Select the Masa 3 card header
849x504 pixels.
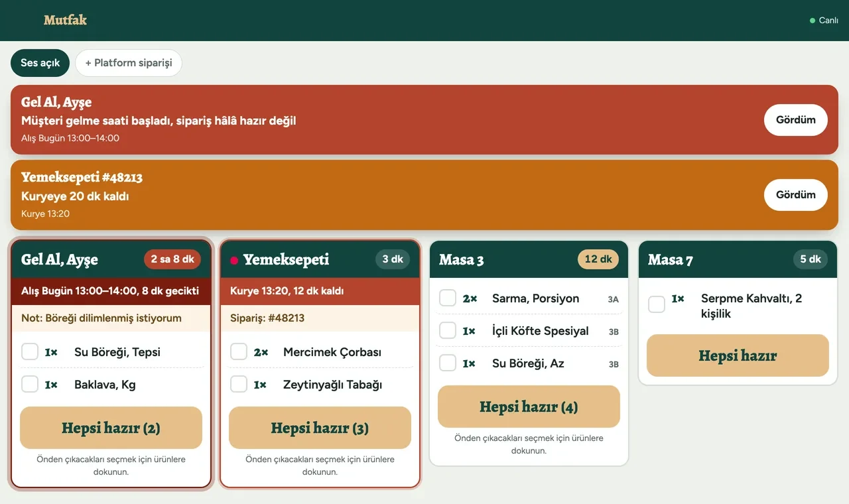point(529,259)
